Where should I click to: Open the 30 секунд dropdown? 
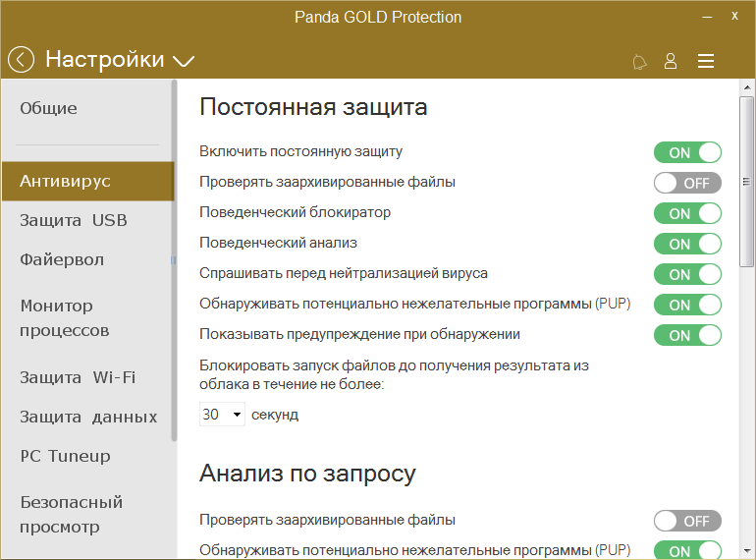tap(222, 415)
